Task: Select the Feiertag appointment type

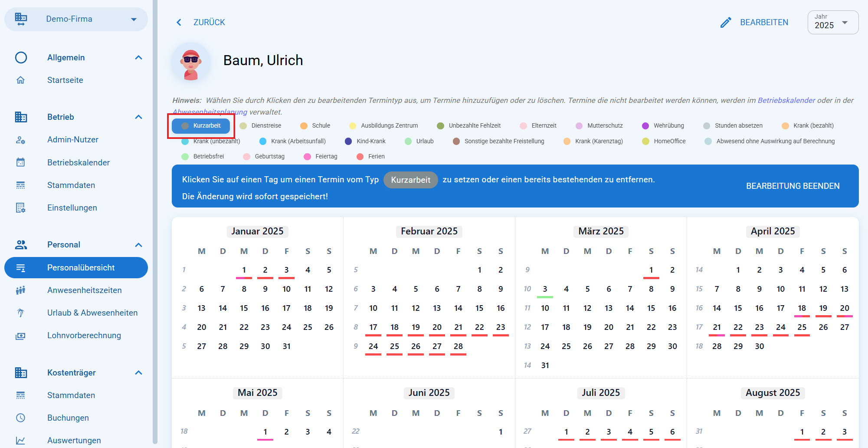Action: tap(321, 157)
